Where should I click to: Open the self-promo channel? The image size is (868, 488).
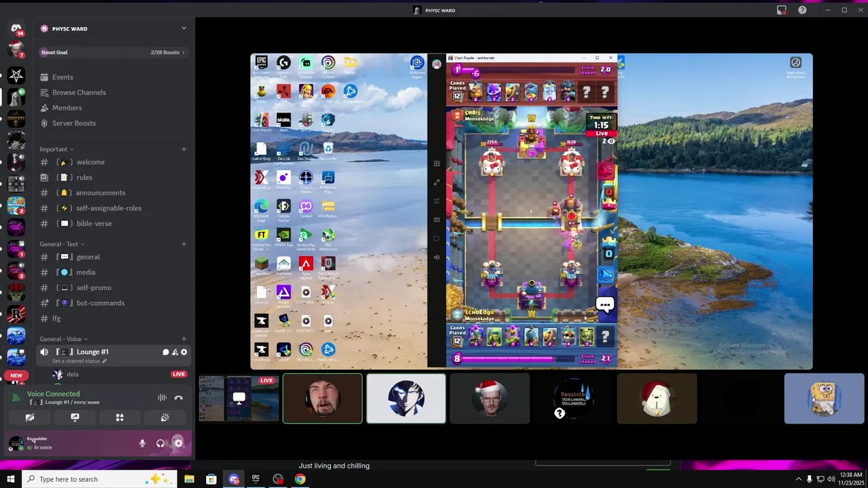pos(113,288)
